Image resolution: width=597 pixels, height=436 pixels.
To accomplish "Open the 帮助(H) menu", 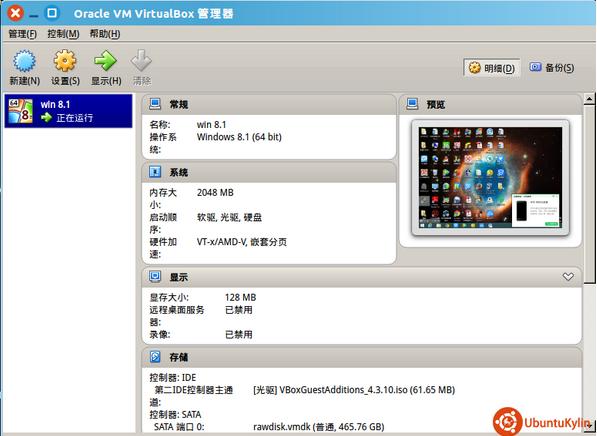I will coord(105,34).
